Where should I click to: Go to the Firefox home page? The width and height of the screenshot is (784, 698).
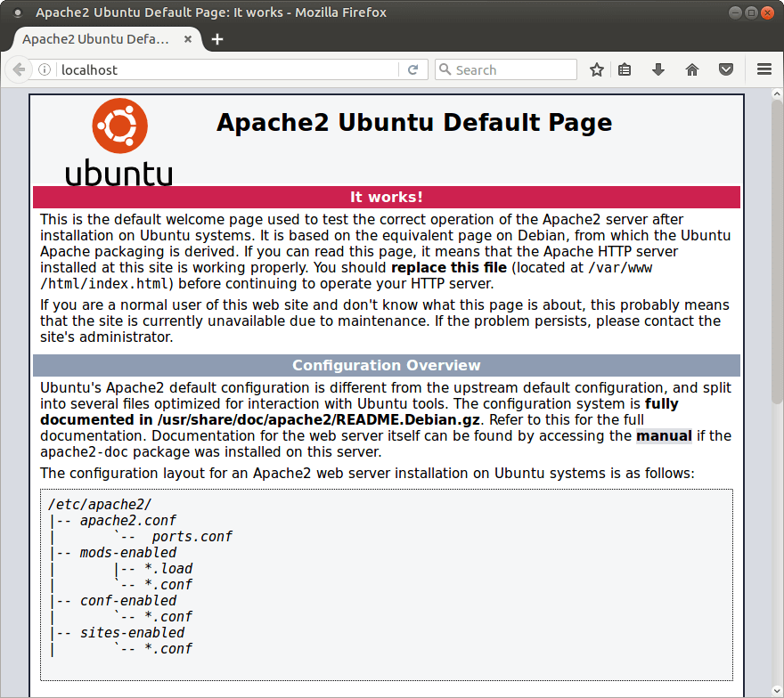click(692, 69)
